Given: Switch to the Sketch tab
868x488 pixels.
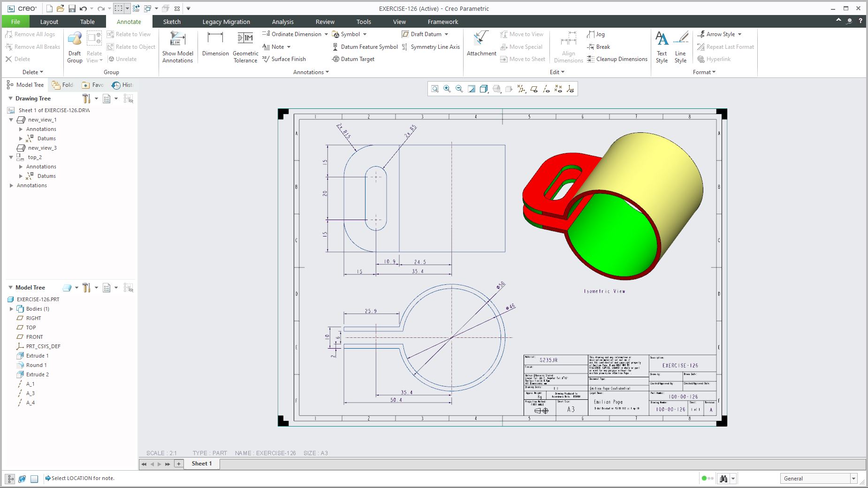Looking at the screenshot, I should coord(172,22).
